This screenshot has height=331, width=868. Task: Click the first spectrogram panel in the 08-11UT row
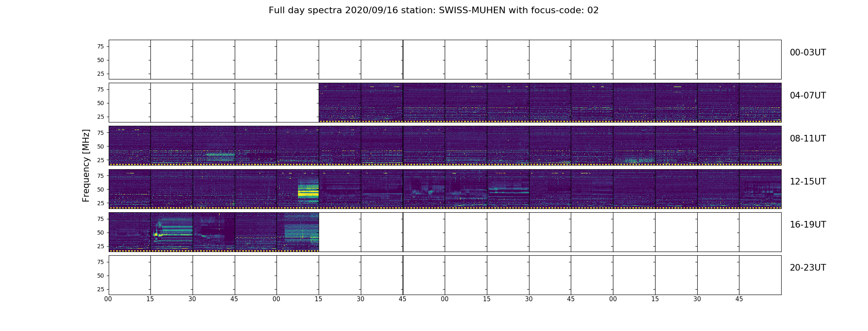pyautogui.click(x=130, y=146)
